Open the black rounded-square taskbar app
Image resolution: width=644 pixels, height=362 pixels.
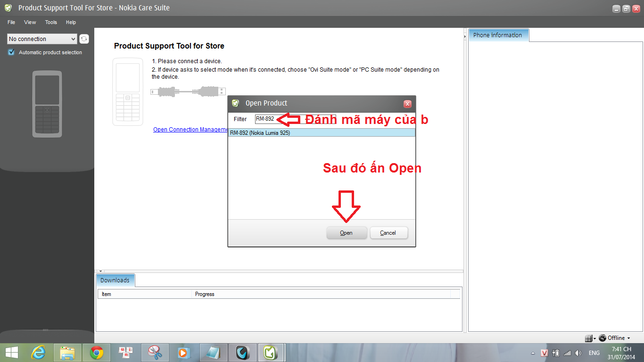point(242,352)
